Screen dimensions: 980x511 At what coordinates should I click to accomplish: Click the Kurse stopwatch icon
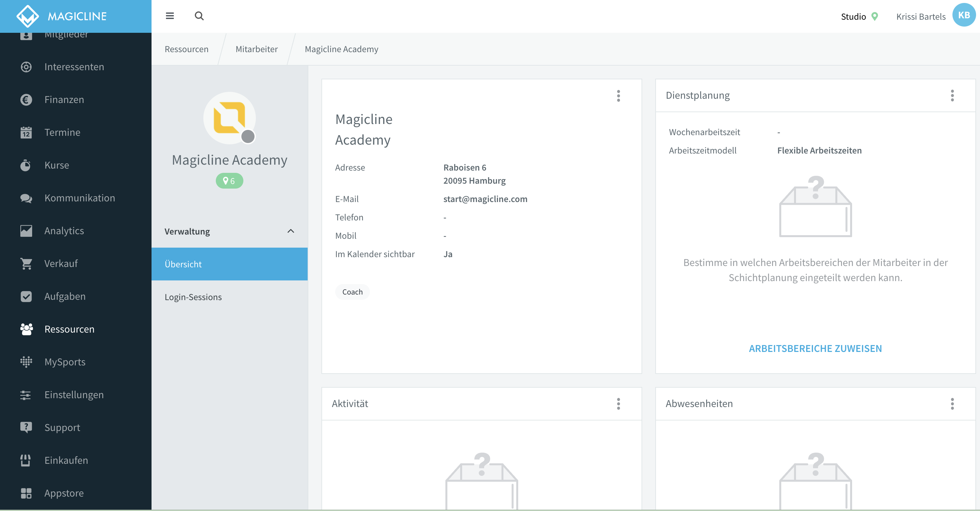click(26, 165)
